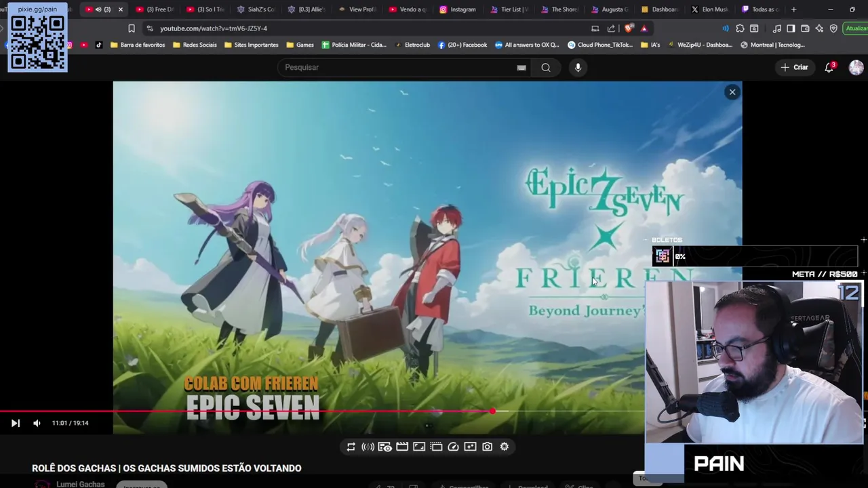868x488 pixels.
Task: Switch to the View Profile tab
Action: (357, 9)
